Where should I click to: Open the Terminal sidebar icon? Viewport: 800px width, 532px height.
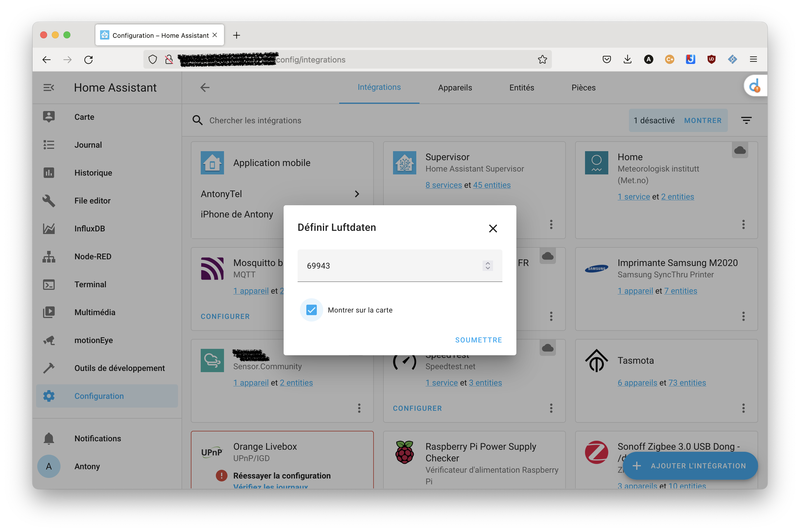pyautogui.click(x=49, y=284)
